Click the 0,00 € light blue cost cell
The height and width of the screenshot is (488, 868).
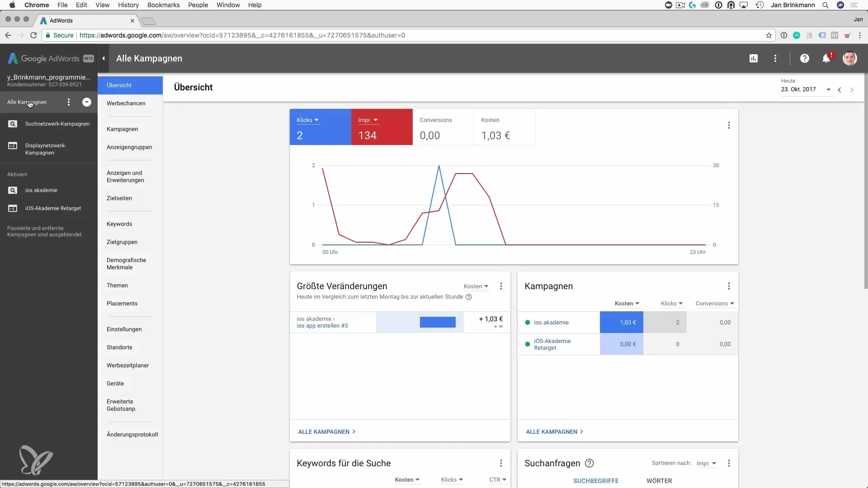click(622, 344)
